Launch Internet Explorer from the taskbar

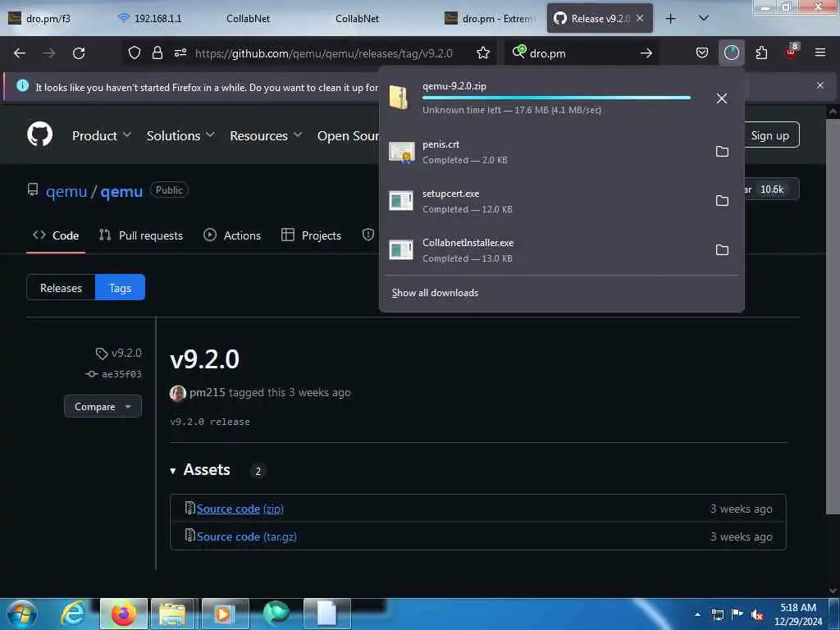[73, 614]
